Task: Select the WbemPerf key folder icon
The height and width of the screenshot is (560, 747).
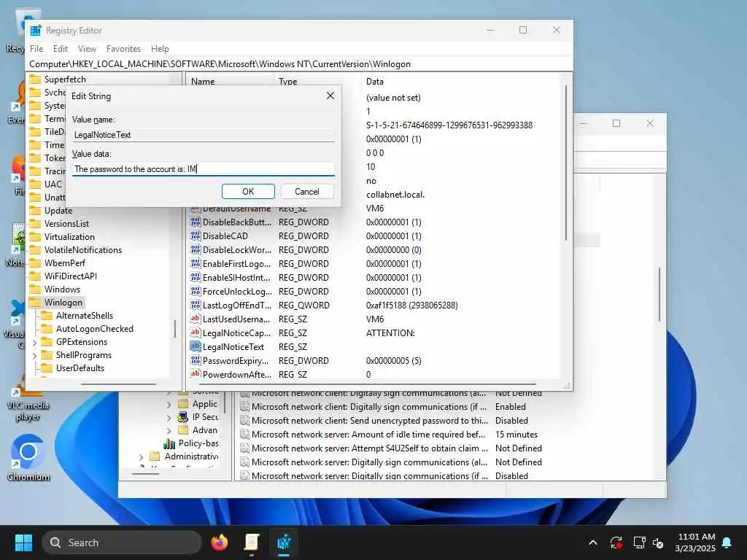Action: tap(35, 262)
